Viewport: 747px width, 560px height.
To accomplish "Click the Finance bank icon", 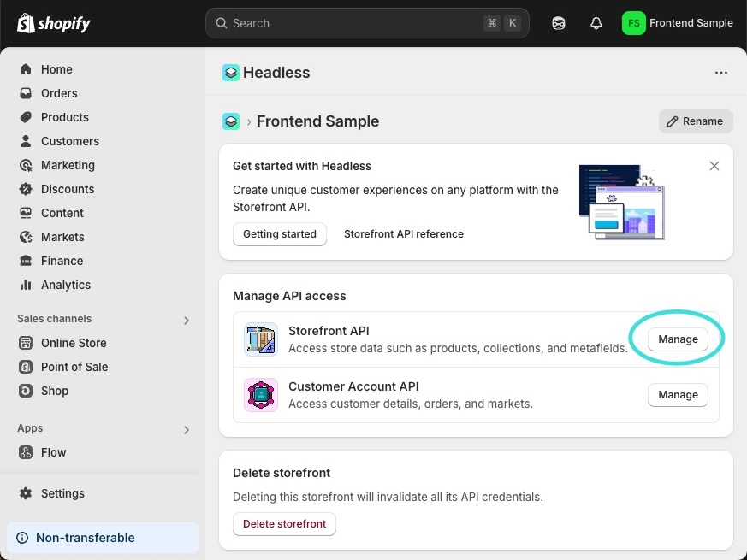I will [x=26, y=261].
